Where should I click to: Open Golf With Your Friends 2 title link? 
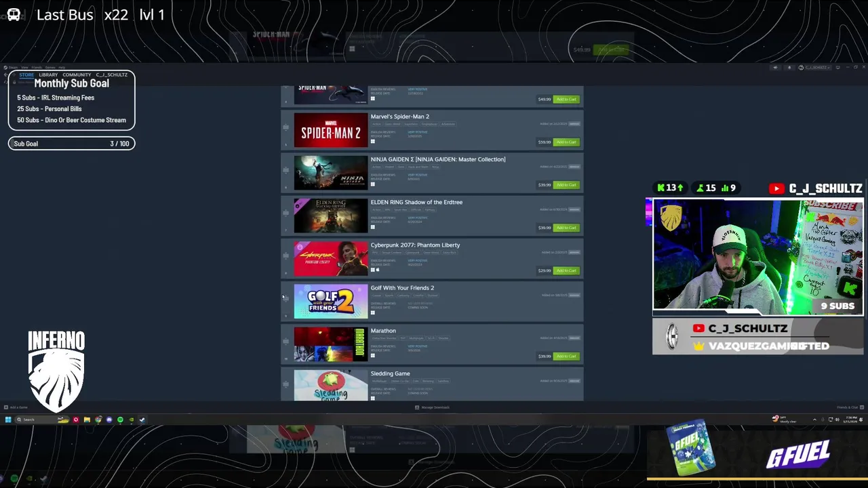[x=402, y=288]
